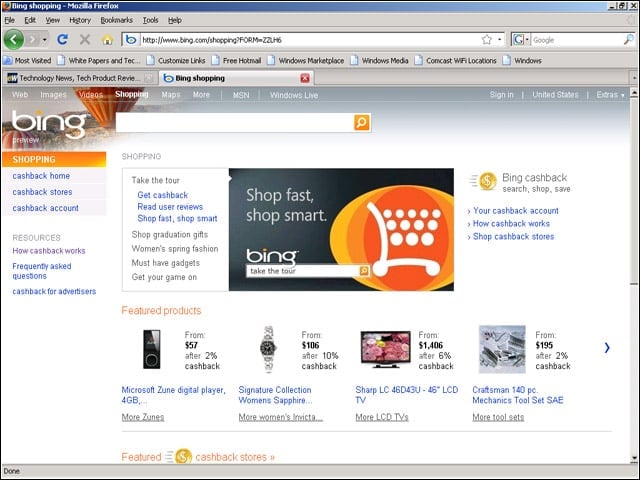This screenshot has width=640, height=480.
Task: Open the History menu
Action: [80, 20]
